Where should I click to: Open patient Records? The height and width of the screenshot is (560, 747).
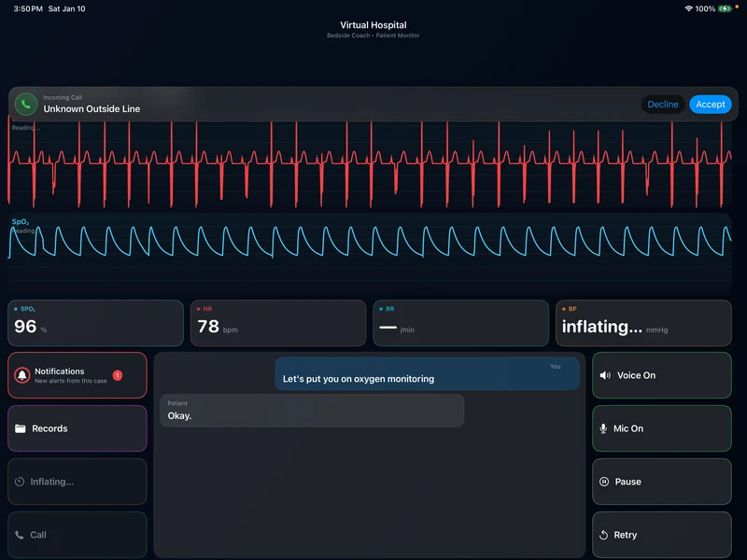click(x=78, y=428)
